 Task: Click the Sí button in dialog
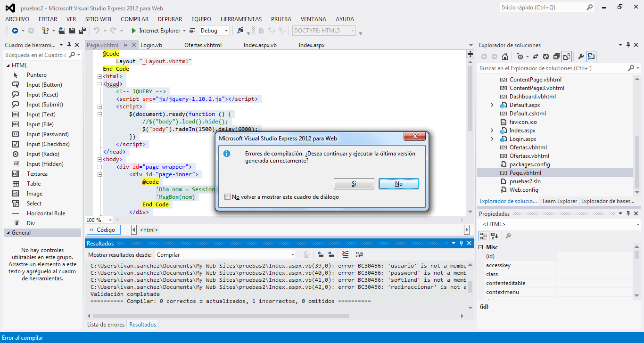coord(354,184)
